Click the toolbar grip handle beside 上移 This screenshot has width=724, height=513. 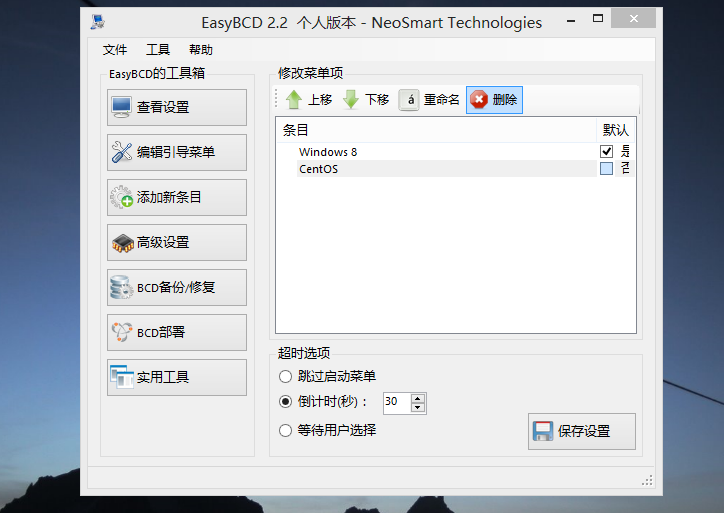(276, 99)
